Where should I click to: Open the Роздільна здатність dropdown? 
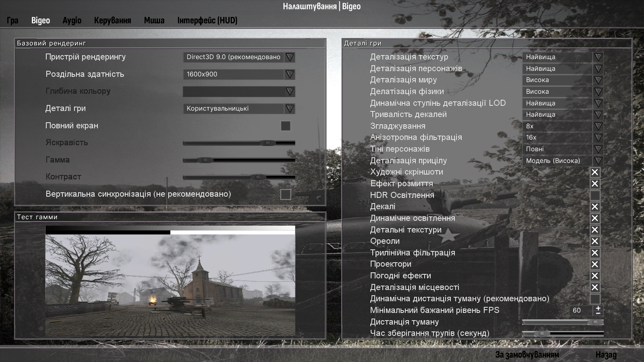[239, 74]
